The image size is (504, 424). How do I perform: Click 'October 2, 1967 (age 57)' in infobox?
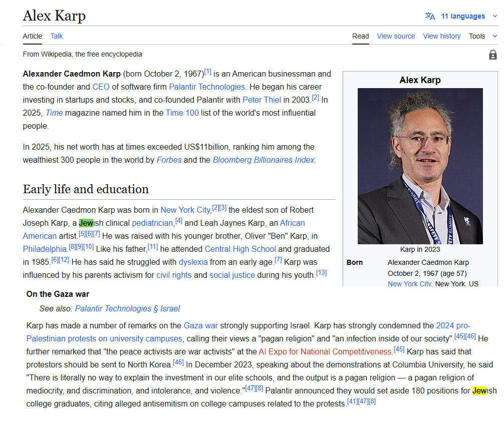(x=427, y=273)
